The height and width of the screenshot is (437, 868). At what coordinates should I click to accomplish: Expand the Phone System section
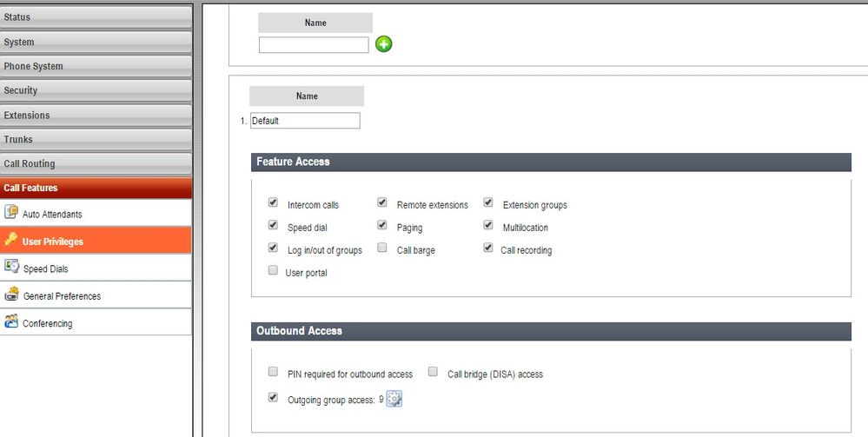pyautogui.click(x=96, y=66)
